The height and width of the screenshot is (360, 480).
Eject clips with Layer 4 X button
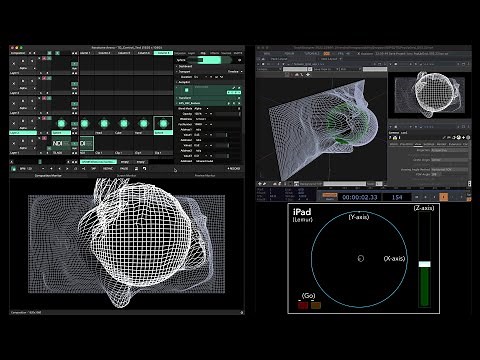(x=14, y=83)
